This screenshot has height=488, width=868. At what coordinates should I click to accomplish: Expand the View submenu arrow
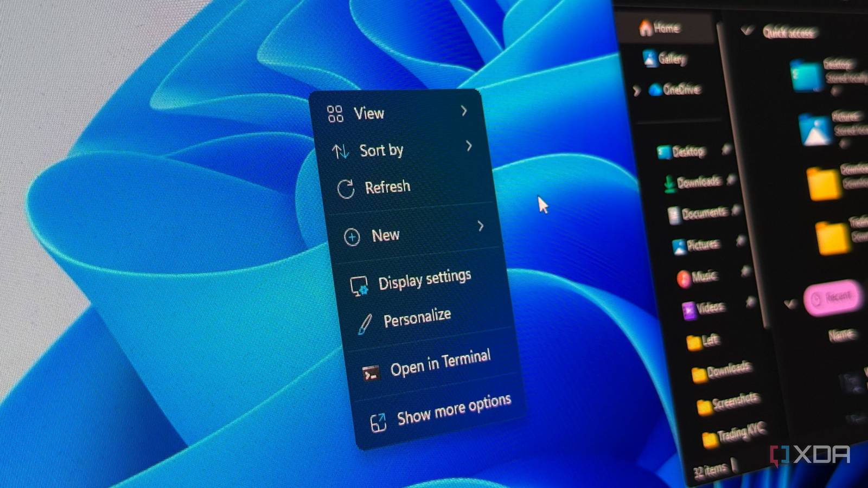(464, 111)
